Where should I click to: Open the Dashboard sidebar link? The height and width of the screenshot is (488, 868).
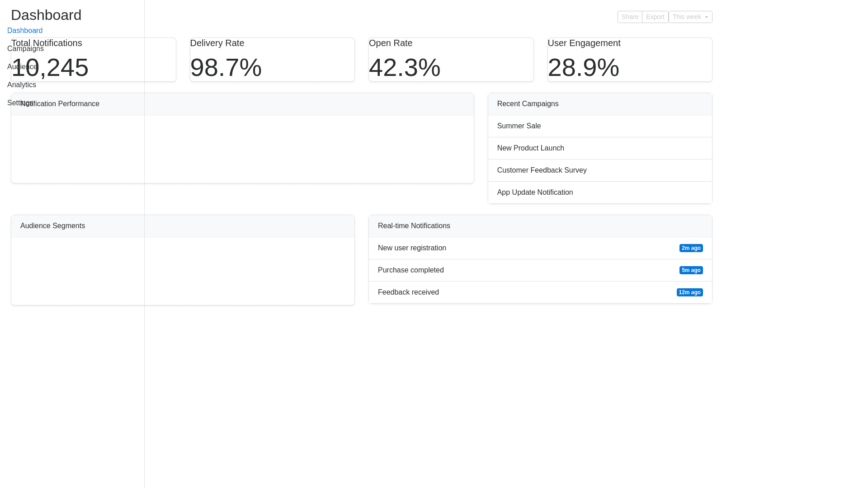[25, 31]
